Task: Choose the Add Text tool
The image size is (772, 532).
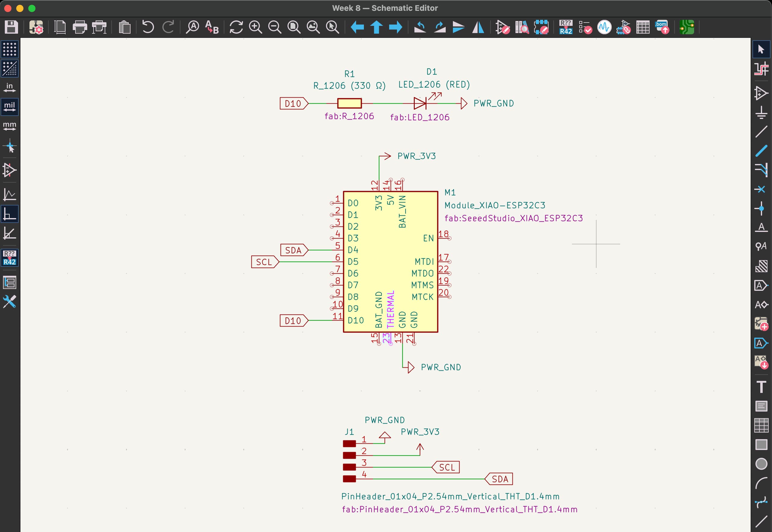Action: click(761, 387)
